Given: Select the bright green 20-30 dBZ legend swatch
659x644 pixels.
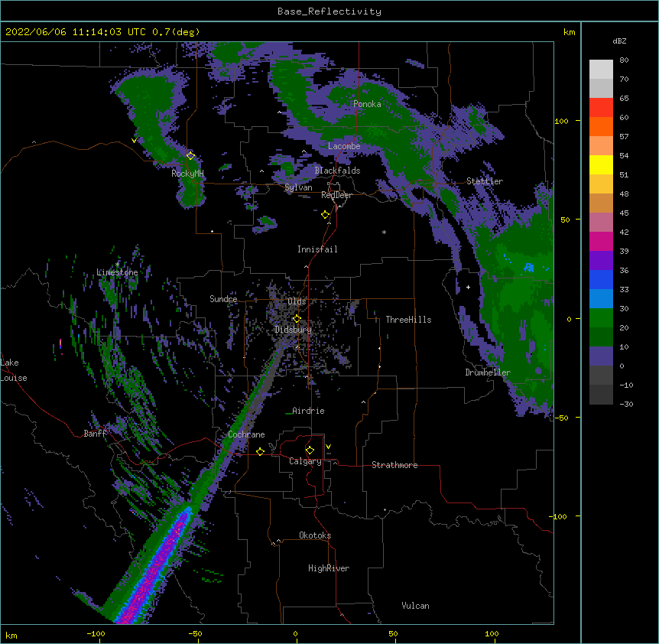Looking at the screenshot, I should point(601,318).
